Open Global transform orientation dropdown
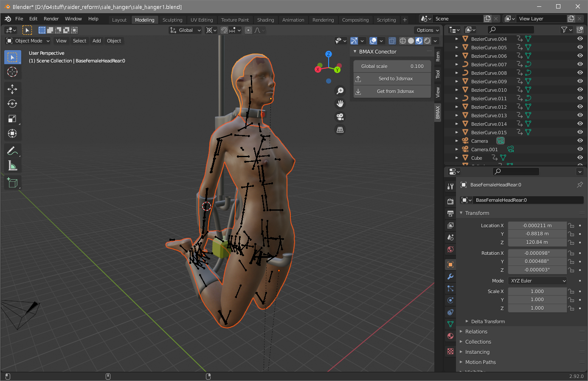 click(x=185, y=30)
